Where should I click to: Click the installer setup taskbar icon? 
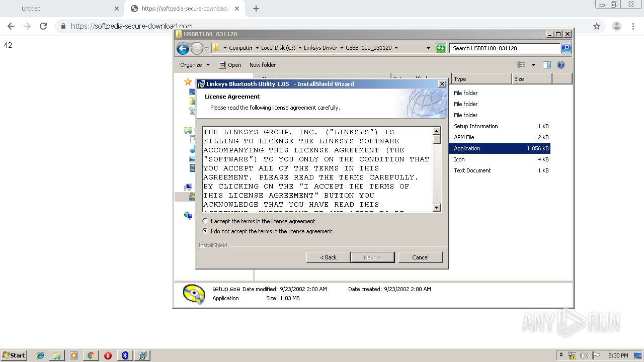[143, 355]
